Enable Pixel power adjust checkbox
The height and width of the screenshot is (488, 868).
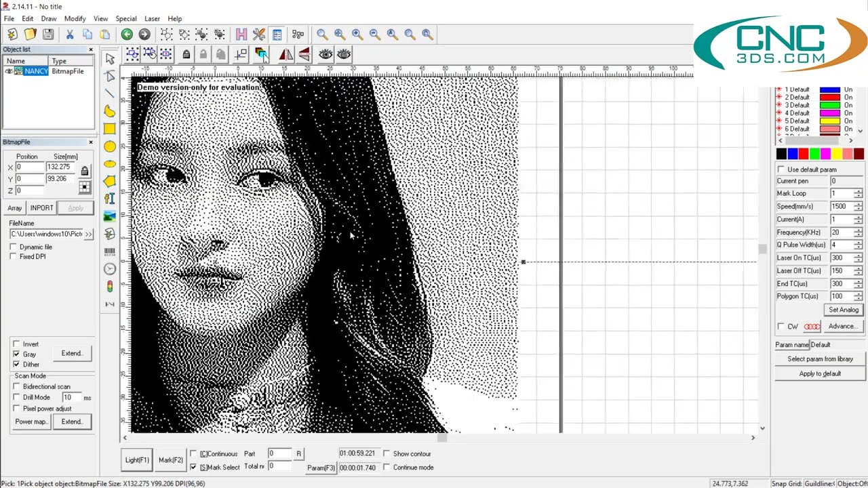[17, 409]
